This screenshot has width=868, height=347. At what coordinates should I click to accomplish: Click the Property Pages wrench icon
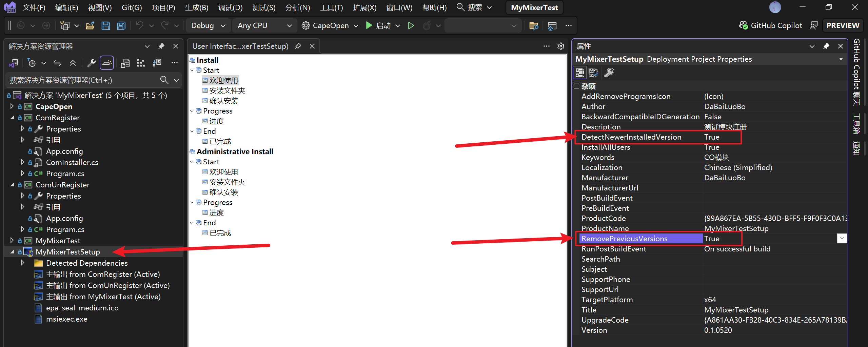(x=609, y=73)
